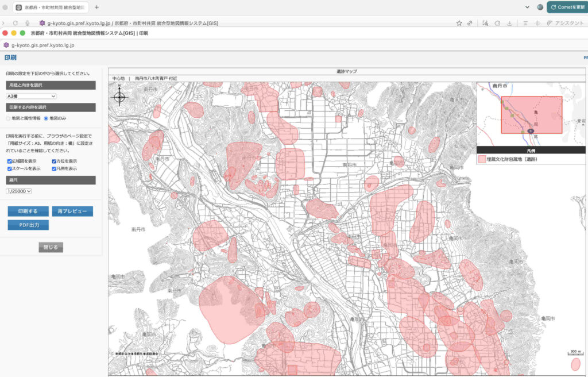Click the screenshot search icon in toolbar

click(485, 23)
